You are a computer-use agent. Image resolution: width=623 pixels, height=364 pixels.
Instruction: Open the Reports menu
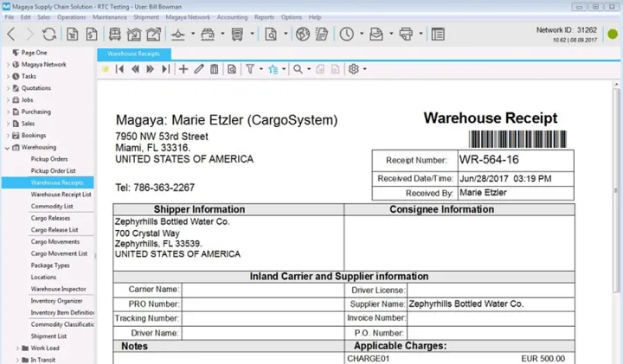coord(264,17)
